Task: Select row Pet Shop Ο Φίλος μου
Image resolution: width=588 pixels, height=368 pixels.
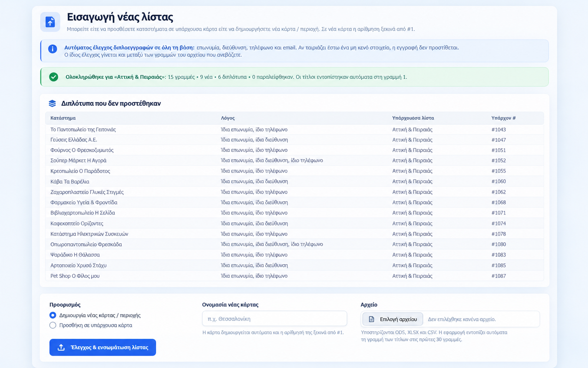Action: [294, 276]
